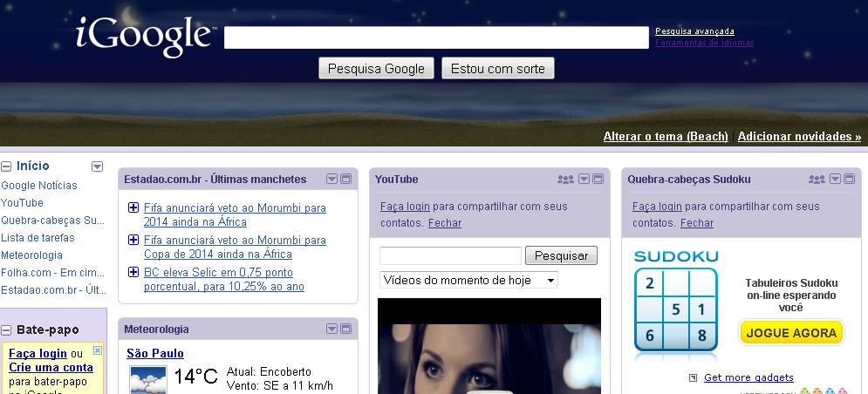Open the 'Vídeos do momento de hoje' dropdown

[468, 280]
